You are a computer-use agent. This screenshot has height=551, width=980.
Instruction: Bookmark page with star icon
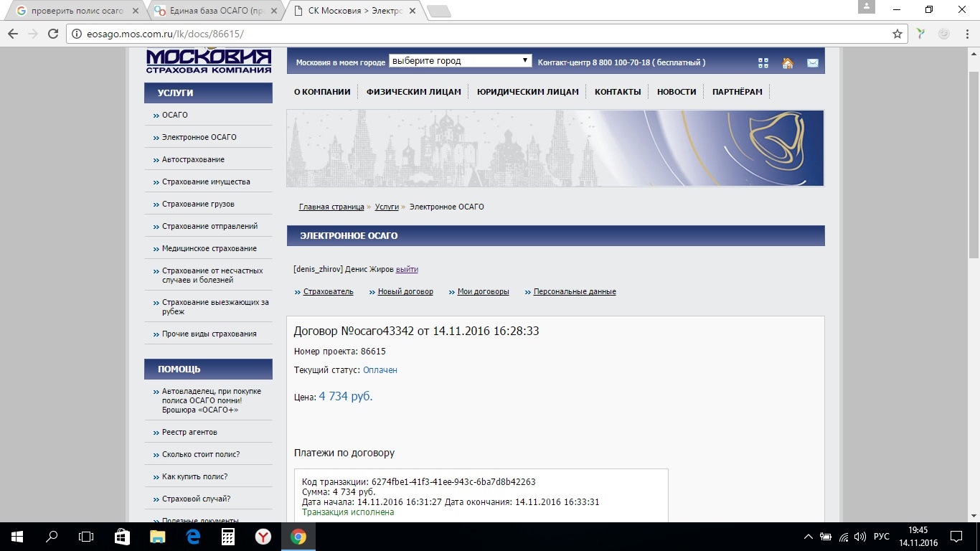[897, 34]
